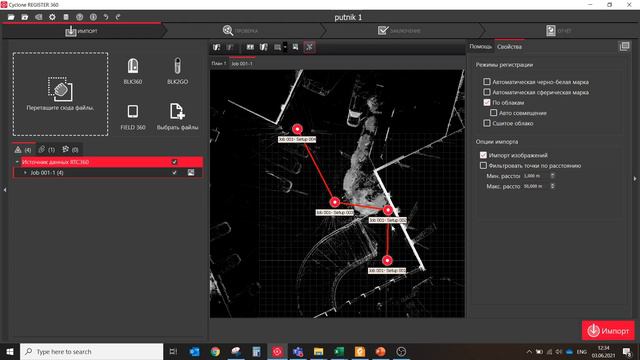Select the Setup 003 scan marker
The height and width of the screenshot is (360, 640).
335,202
